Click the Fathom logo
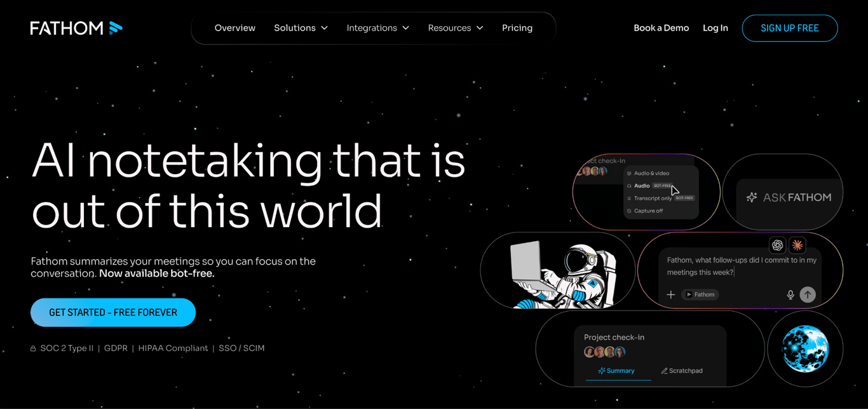 [76, 28]
